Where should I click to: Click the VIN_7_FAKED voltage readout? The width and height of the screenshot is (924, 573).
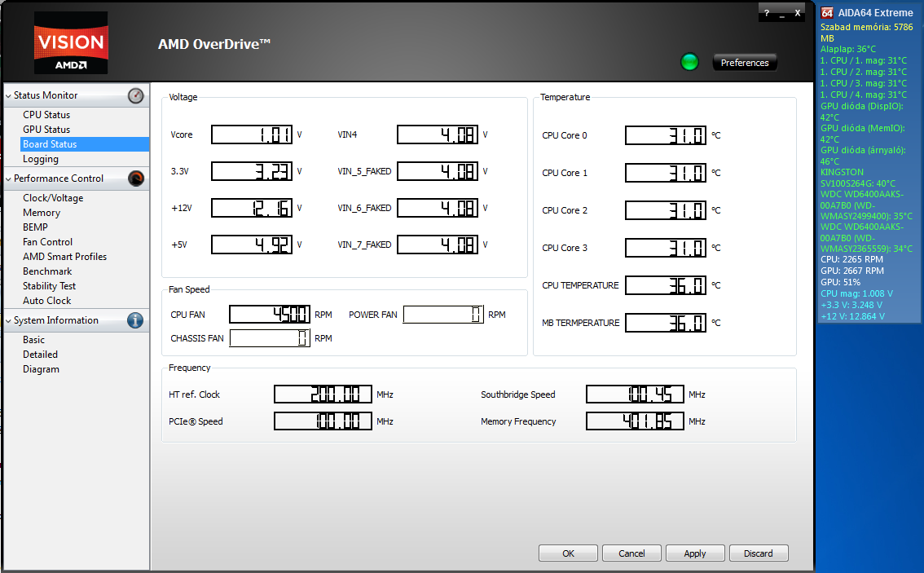pyautogui.click(x=438, y=245)
